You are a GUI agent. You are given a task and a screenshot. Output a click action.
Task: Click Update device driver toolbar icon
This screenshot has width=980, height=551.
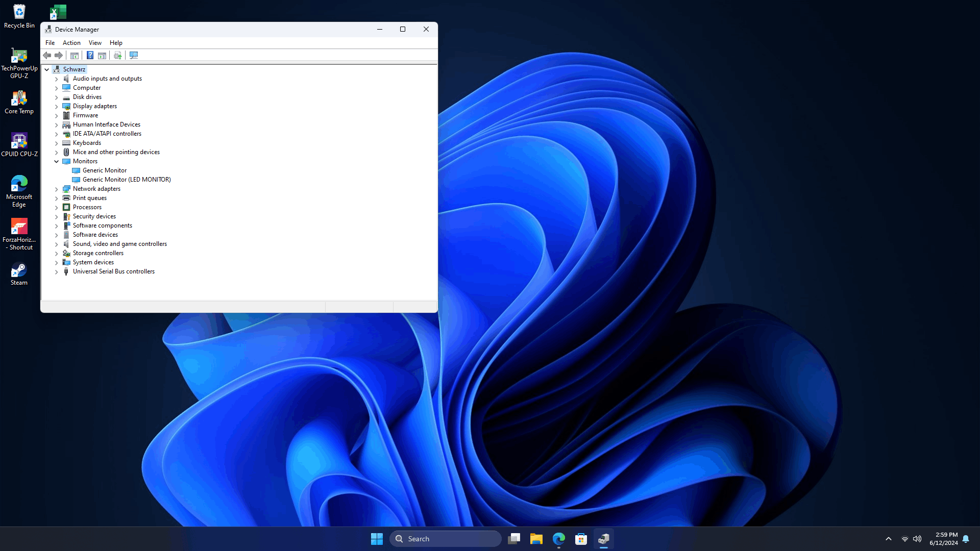pyautogui.click(x=118, y=55)
